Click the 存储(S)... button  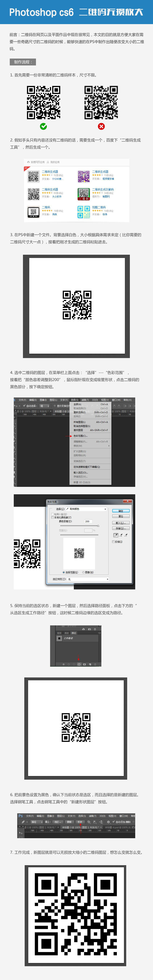click(121, 528)
